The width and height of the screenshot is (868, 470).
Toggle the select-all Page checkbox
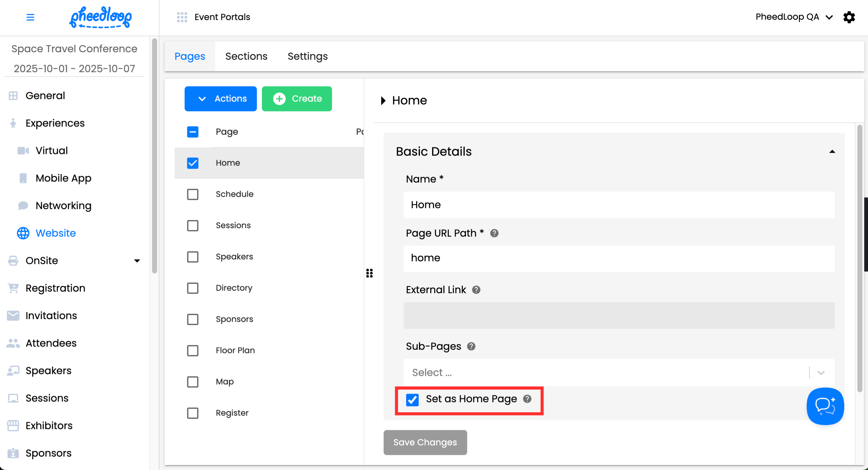[x=193, y=132]
